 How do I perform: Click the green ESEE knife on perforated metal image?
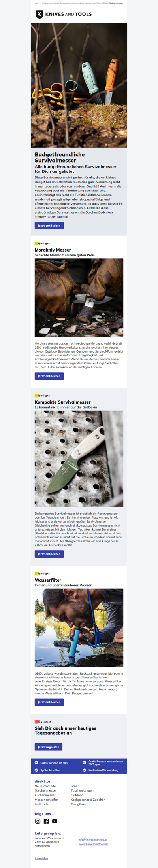click(79, 459)
